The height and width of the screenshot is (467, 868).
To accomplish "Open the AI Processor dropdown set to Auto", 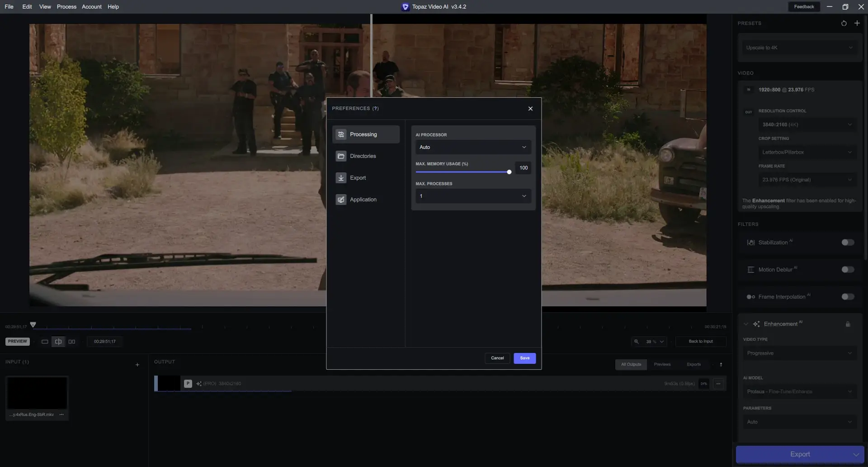I will 473,147.
